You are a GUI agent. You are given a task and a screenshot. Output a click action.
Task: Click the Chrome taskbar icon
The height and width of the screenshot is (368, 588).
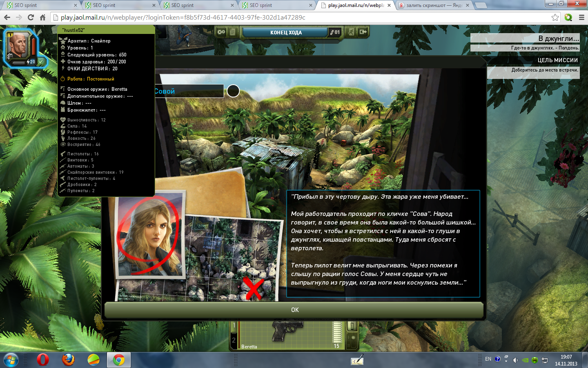pyautogui.click(x=119, y=360)
